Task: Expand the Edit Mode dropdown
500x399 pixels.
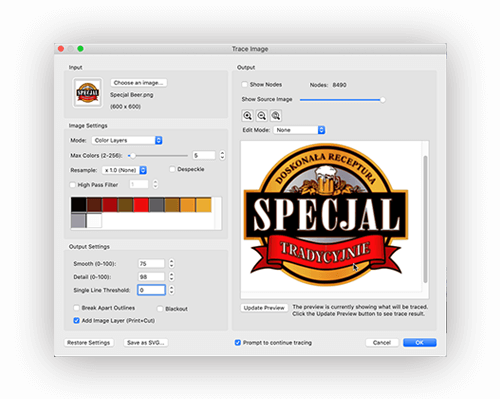Action: pos(299,130)
